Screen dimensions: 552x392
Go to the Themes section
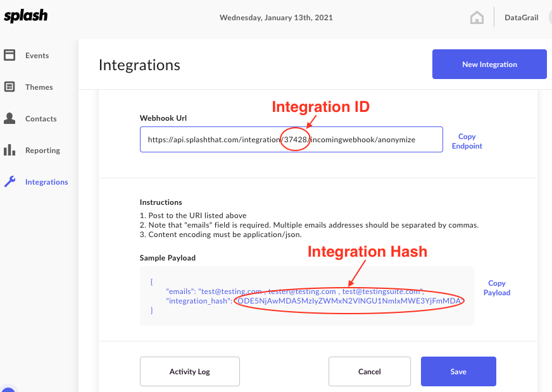39,87
